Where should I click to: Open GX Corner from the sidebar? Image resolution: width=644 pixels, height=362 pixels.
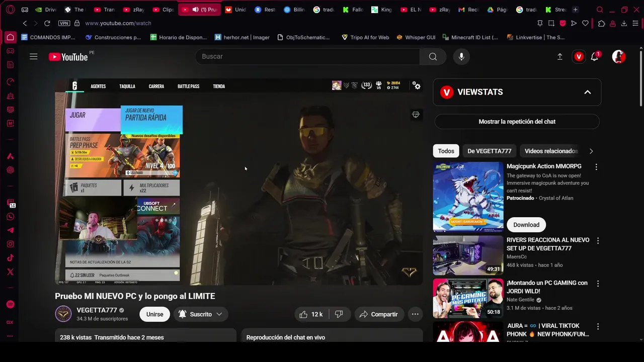click(10, 322)
